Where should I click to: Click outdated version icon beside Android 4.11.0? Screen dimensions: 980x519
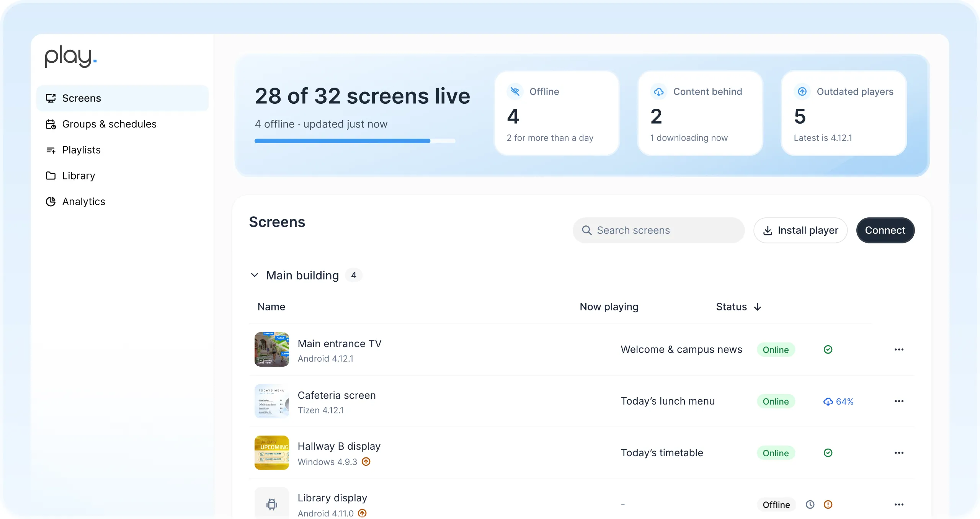coord(363,513)
